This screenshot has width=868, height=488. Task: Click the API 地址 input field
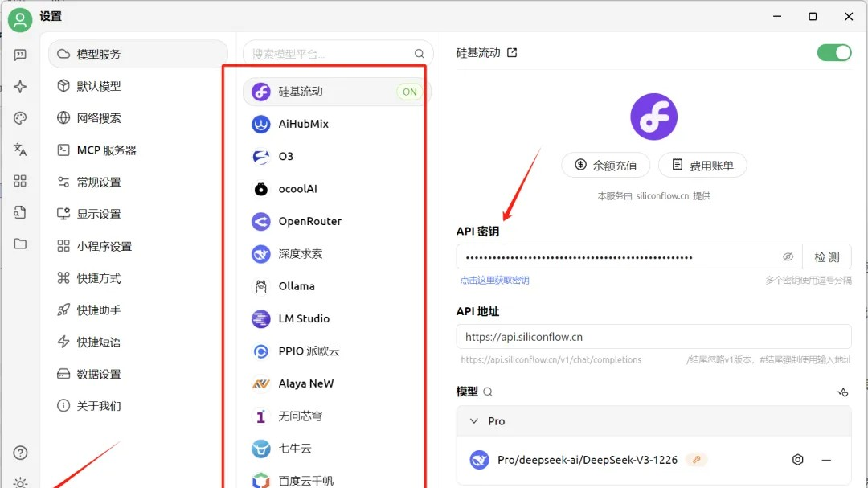click(653, 337)
